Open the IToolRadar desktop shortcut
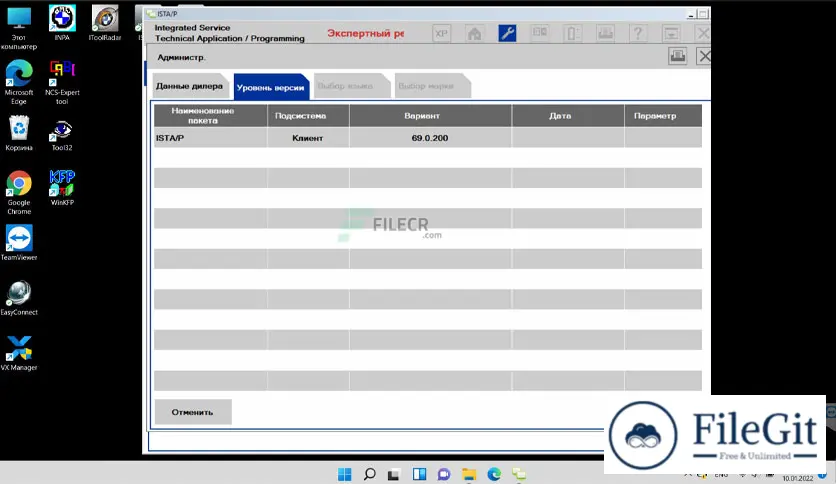836x484 pixels. pyautogui.click(x=104, y=23)
